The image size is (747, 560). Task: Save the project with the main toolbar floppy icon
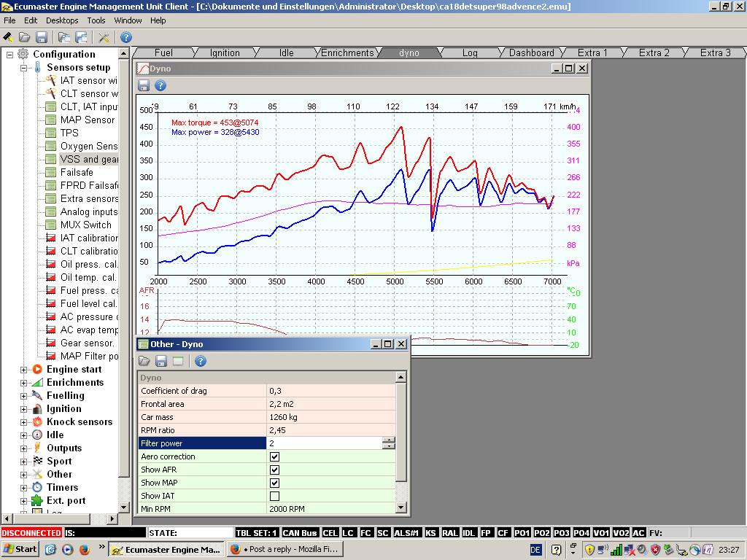42,37
